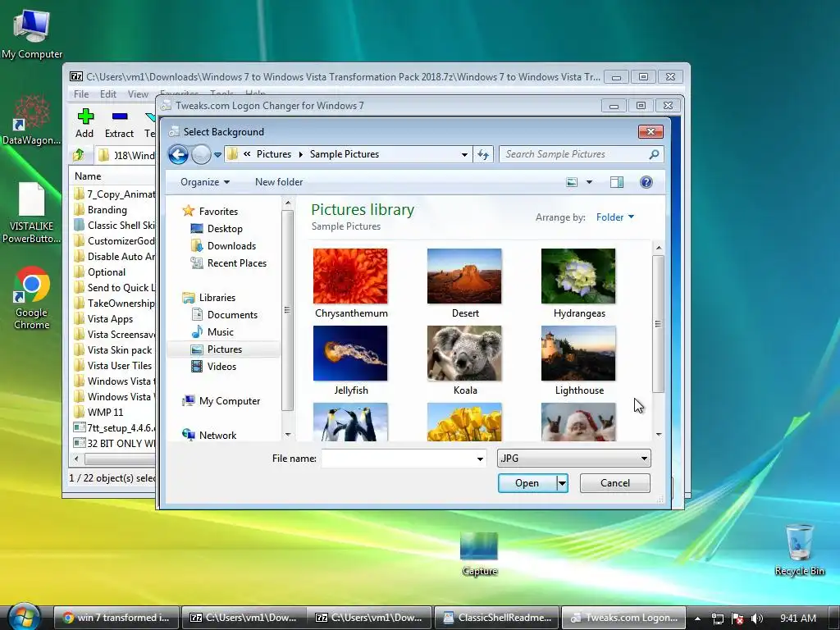840x630 pixels.
Task: Click the Search Sample Pictures field
Action: [573, 154]
